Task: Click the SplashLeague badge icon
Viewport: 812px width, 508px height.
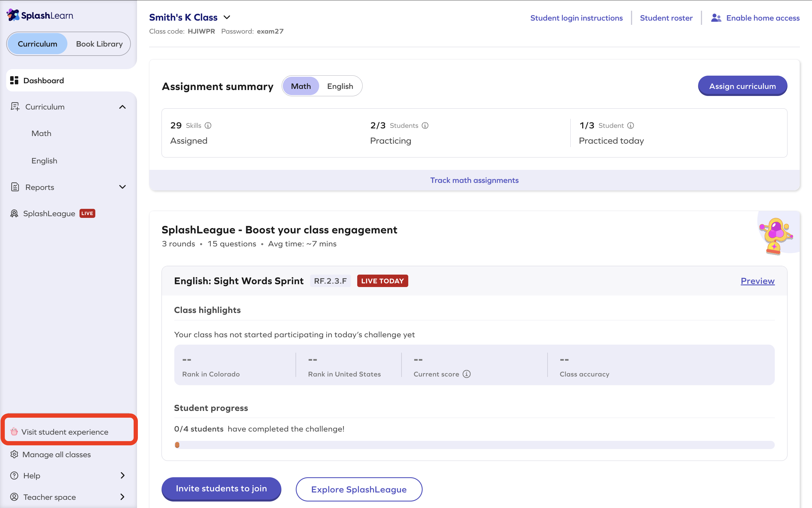Action: point(14,213)
